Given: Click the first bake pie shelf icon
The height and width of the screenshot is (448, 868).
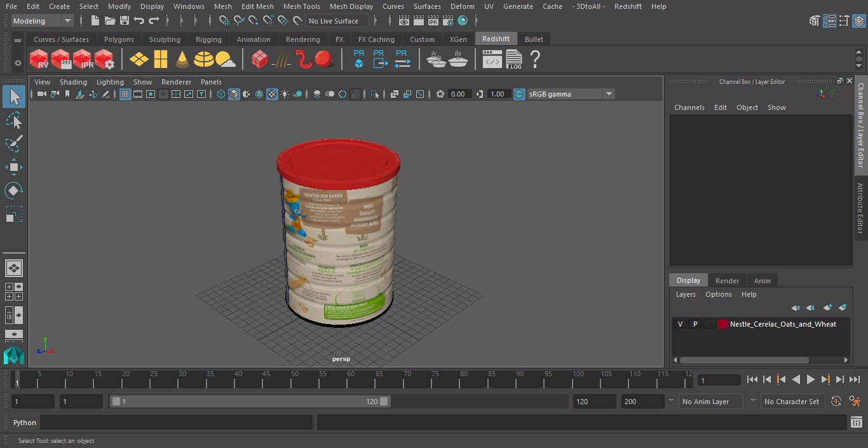Looking at the screenshot, I should (x=437, y=60).
